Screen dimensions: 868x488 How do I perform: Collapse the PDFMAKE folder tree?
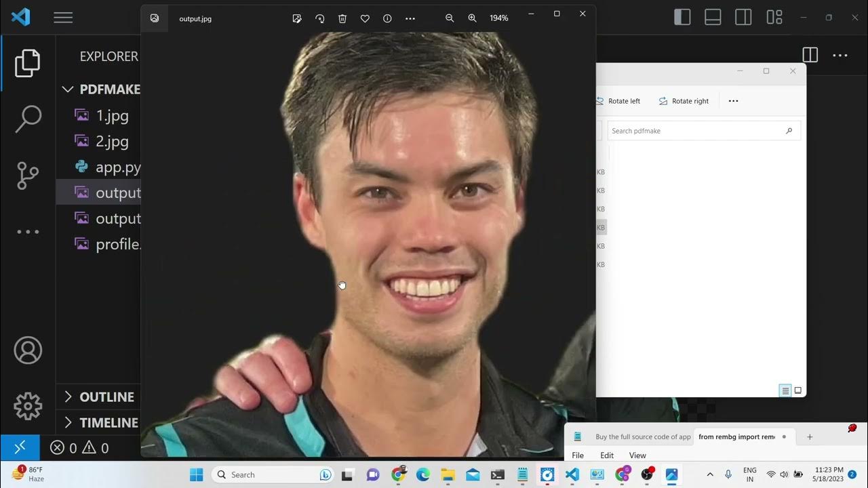[68, 89]
